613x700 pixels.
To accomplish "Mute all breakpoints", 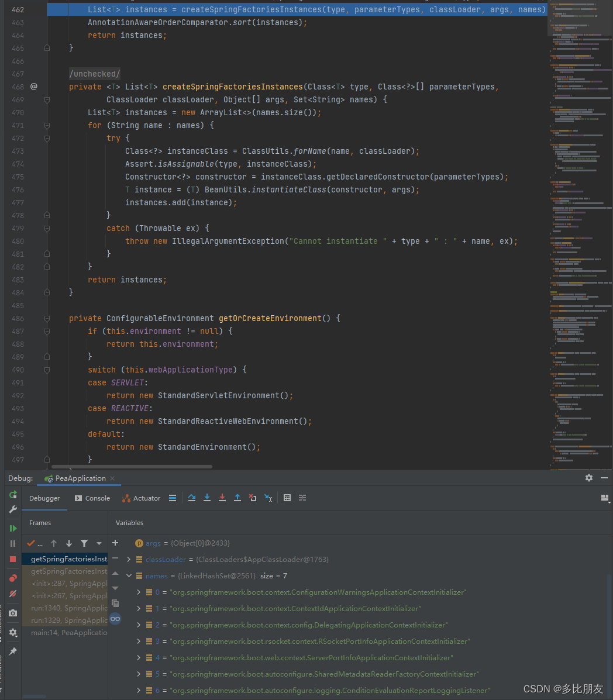I will 13,593.
